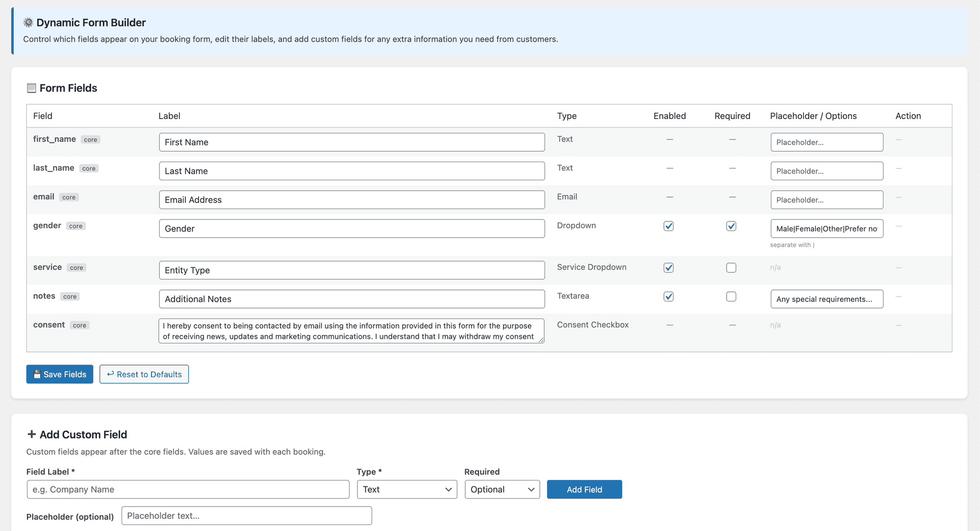Open the Required dropdown showing Optional

click(502, 489)
